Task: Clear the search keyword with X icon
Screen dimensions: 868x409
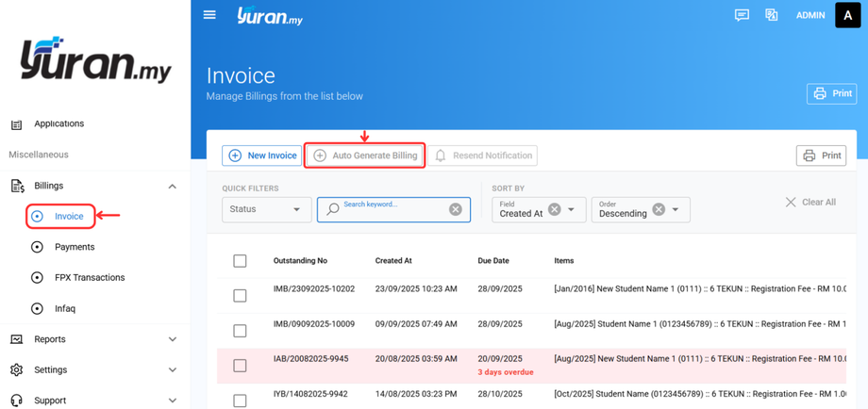Action: (x=456, y=209)
